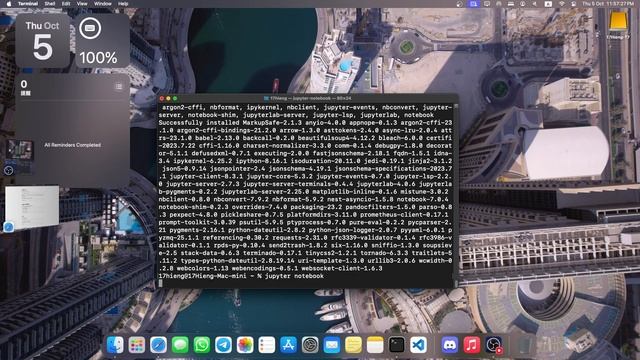Launch Telegram from the Dock
The width and height of the screenshot is (640, 360).
pos(223,345)
